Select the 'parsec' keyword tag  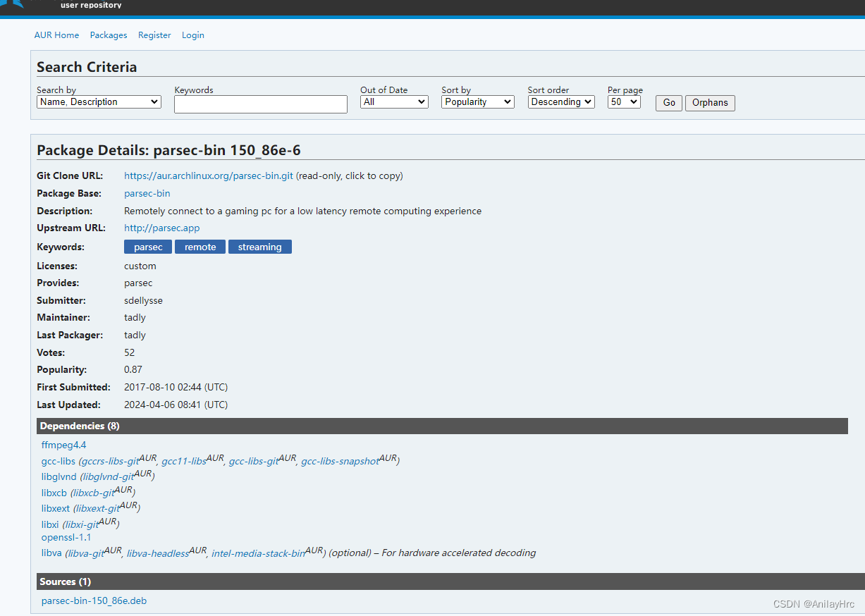pos(147,247)
